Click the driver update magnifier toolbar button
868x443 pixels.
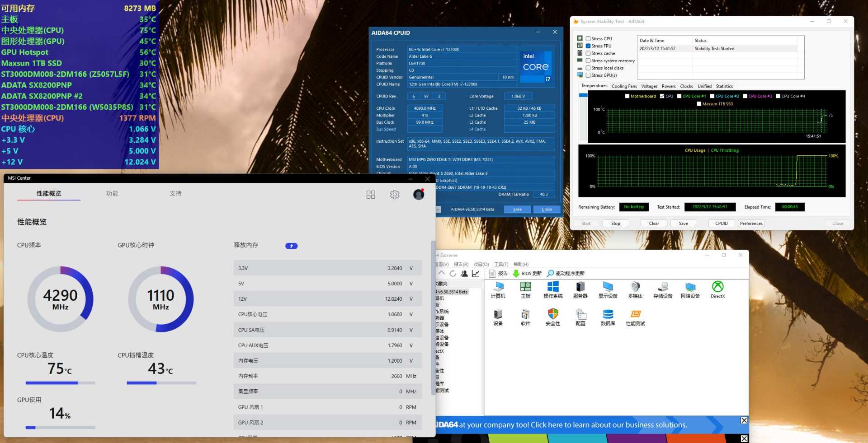pyautogui.click(x=566, y=273)
